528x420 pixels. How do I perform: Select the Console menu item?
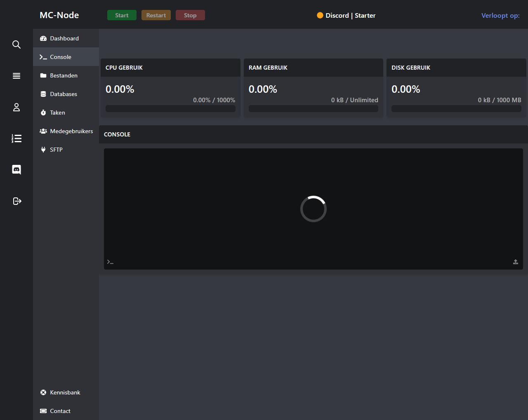(61, 57)
